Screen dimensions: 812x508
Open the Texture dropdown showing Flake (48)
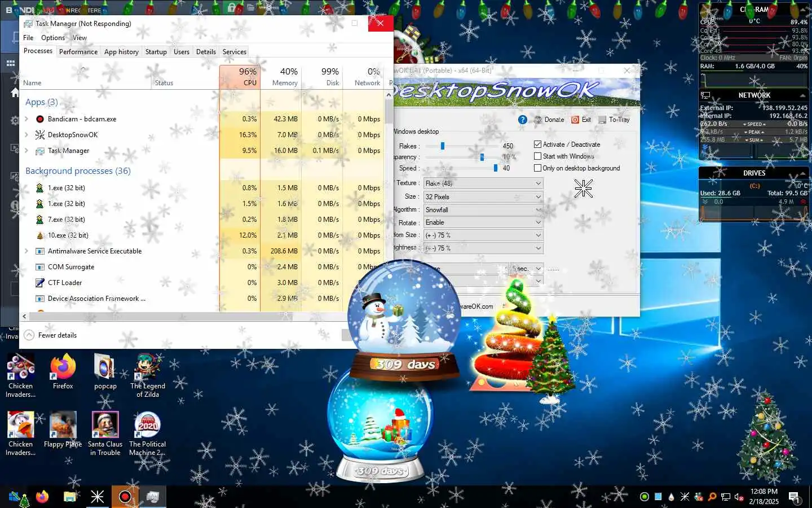[483, 183]
